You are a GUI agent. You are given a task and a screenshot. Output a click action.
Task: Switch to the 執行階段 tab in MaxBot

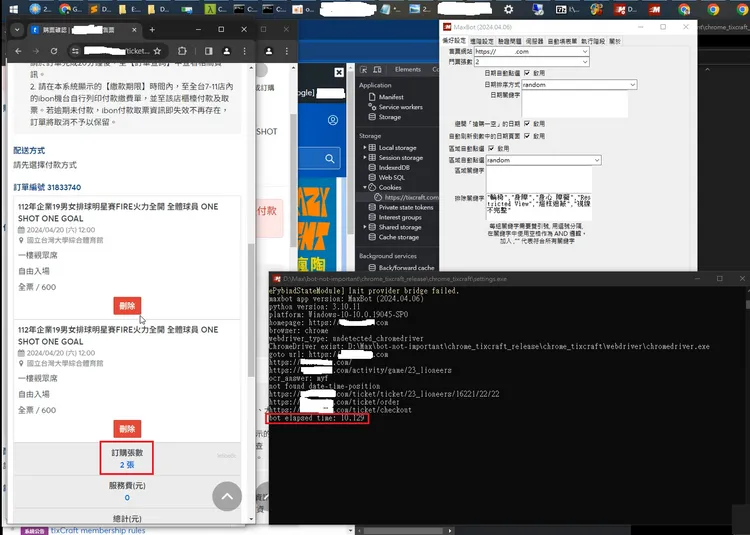(x=593, y=42)
